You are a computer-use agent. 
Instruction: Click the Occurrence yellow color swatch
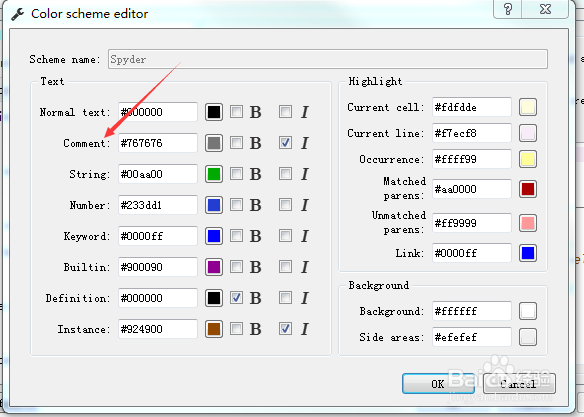pos(528,159)
